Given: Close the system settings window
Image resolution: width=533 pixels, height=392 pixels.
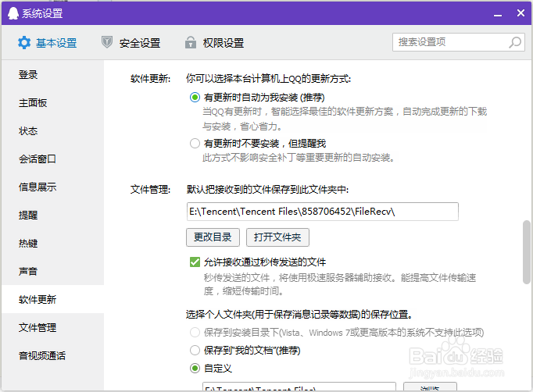Looking at the screenshot, I should (x=520, y=13).
